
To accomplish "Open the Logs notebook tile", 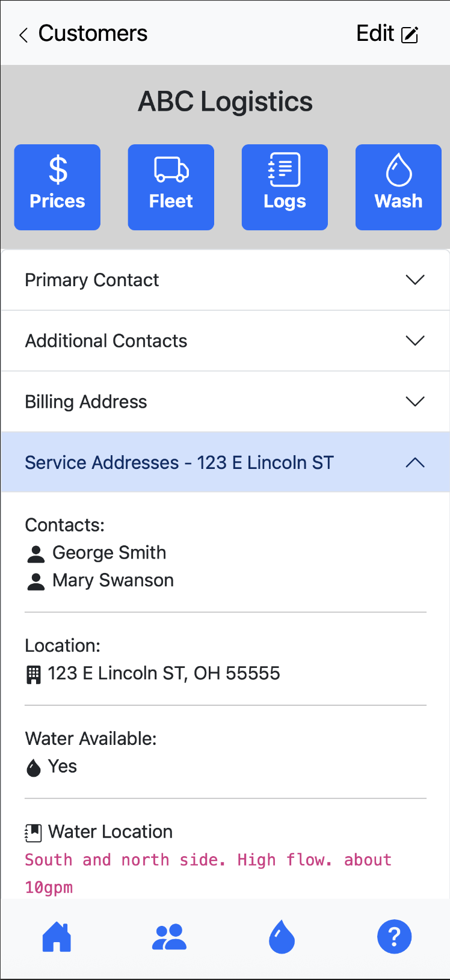I will [x=285, y=187].
